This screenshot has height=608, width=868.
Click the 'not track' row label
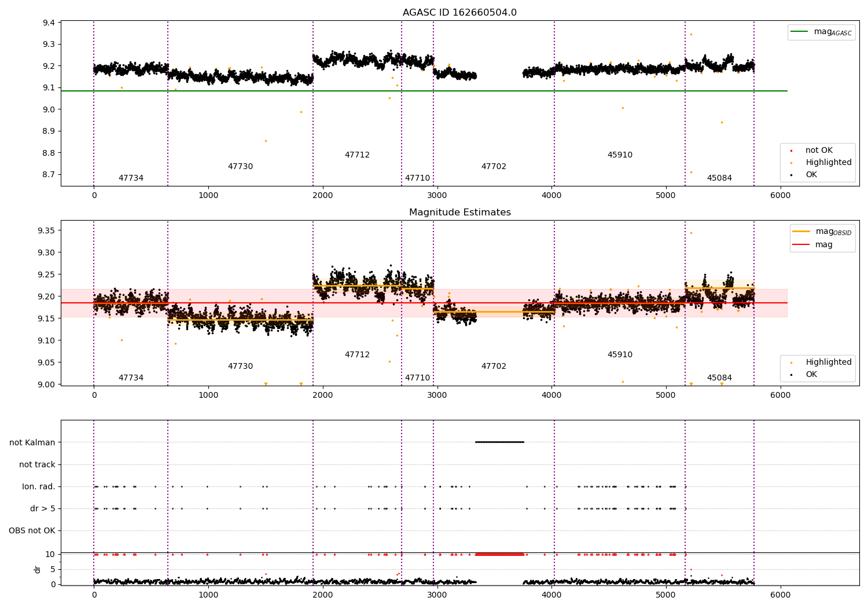(x=37, y=464)
